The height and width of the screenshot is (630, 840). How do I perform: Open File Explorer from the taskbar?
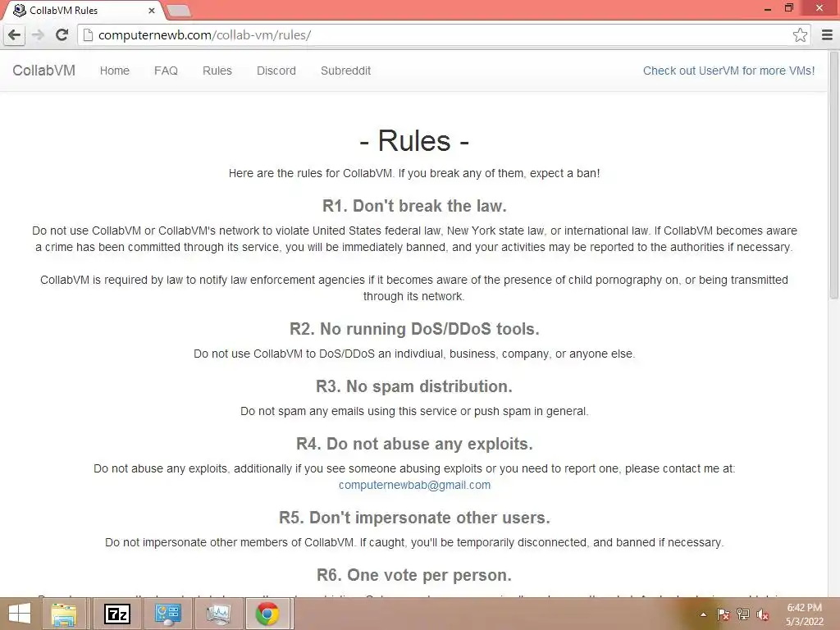click(x=64, y=614)
